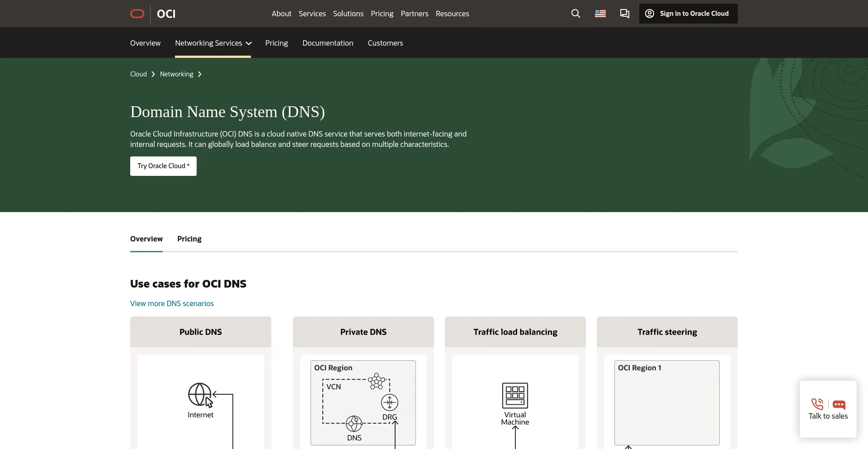The width and height of the screenshot is (868, 449).
Task: Click the VCN label in the diagram
Action: point(334,387)
